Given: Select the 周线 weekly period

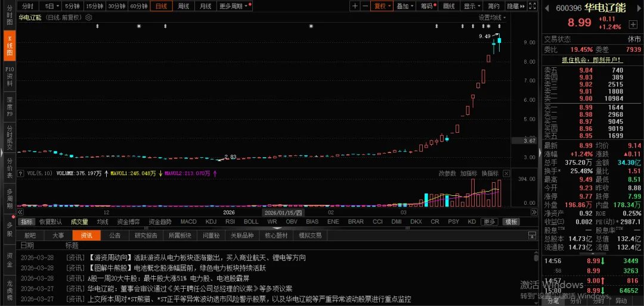Looking at the screenshot, I should click(x=183, y=6).
